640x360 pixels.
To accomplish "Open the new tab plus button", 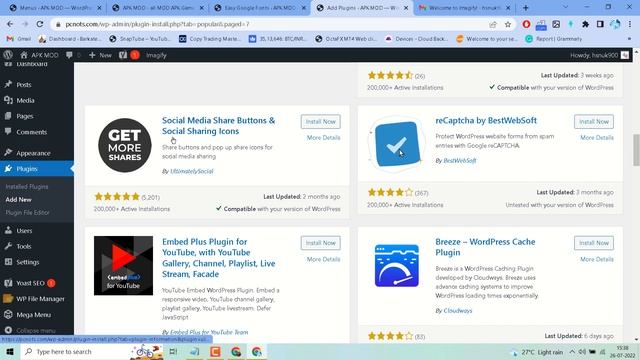I will pyautogui.click(x=525, y=7).
